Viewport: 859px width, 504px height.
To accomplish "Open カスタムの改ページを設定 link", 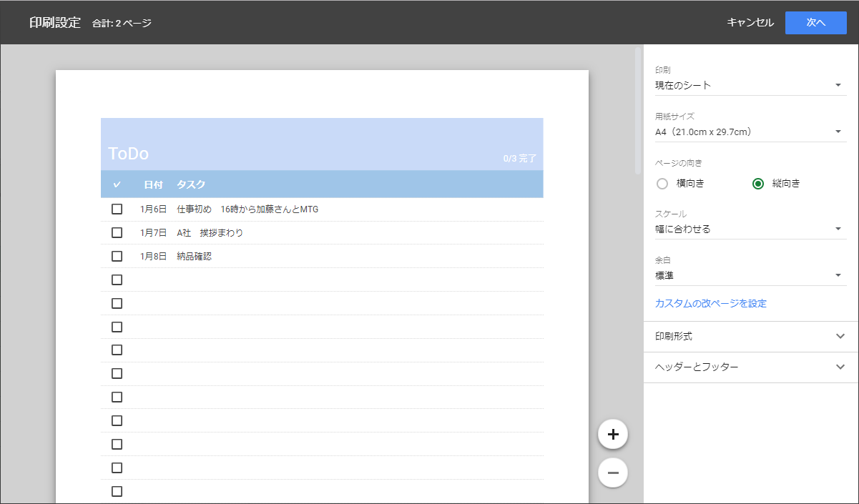I will (710, 303).
